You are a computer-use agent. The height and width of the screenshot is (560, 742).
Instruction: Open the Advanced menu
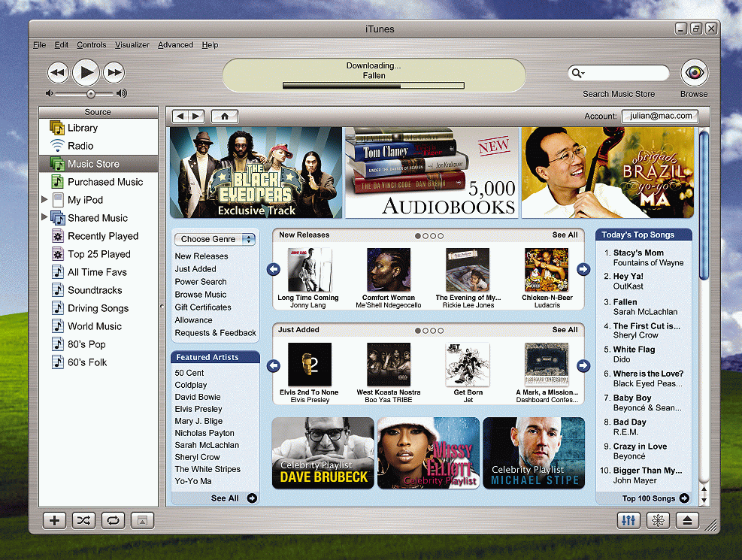(175, 45)
